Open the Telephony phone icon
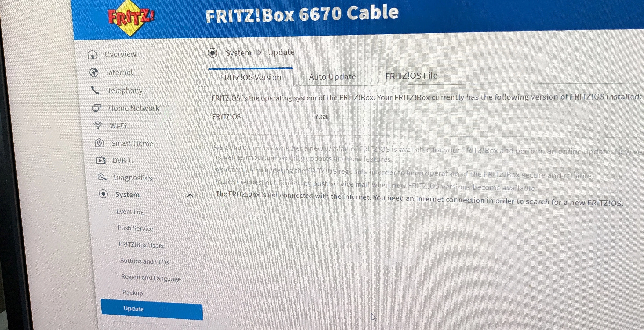Image resolution: width=644 pixels, height=330 pixels. click(95, 90)
